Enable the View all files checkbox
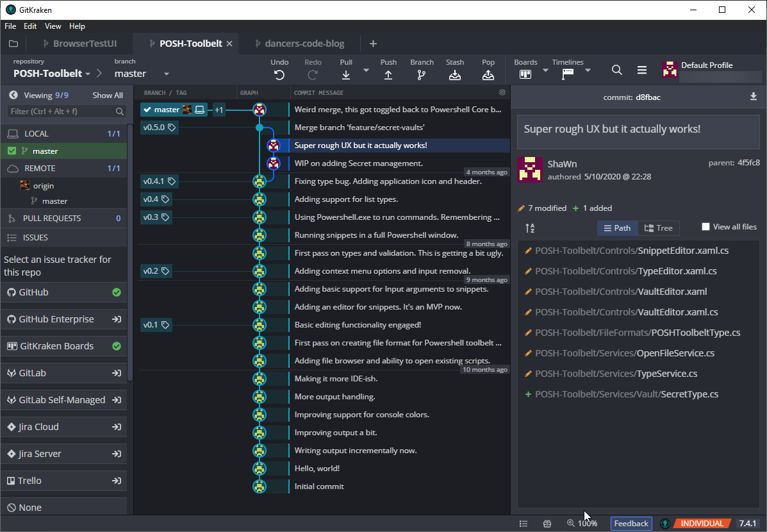Screen dimensions: 767x532 point(705,226)
